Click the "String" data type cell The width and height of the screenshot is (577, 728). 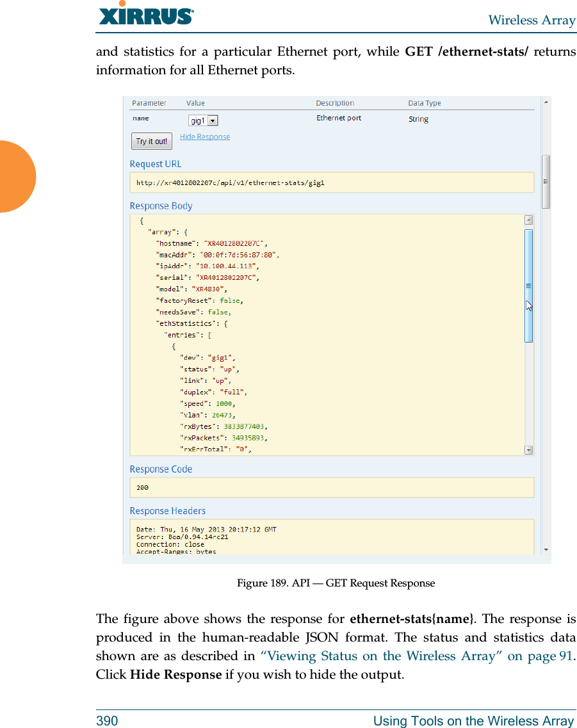pyautogui.click(x=418, y=119)
